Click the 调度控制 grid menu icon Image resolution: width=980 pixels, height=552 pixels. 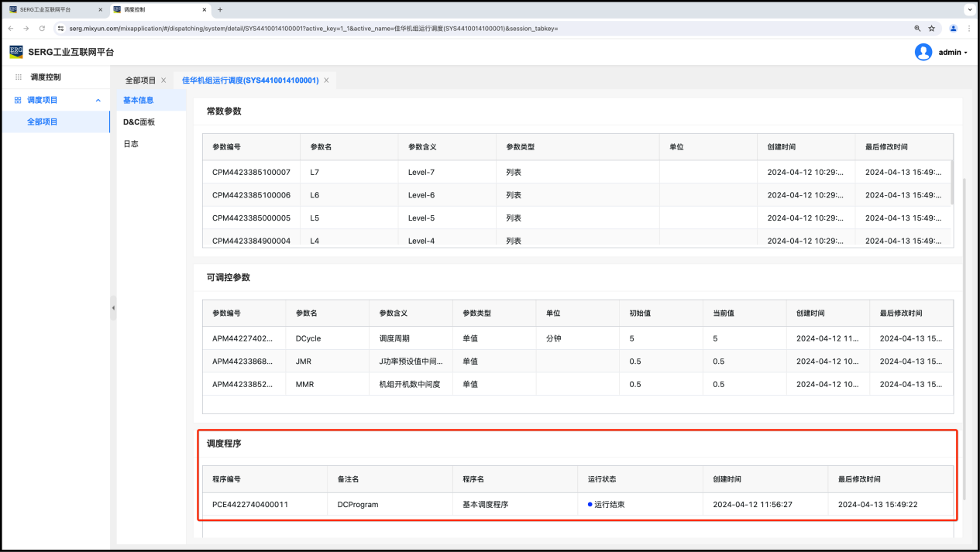[19, 77]
